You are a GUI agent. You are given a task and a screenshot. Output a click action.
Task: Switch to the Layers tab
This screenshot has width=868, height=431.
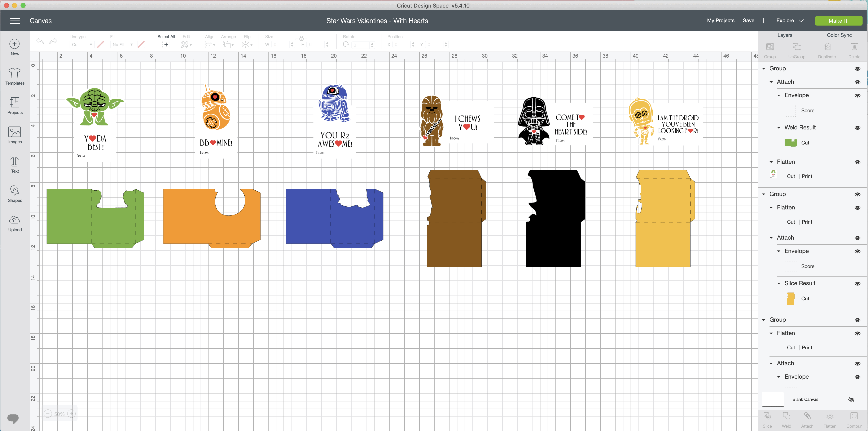click(785, 35)
